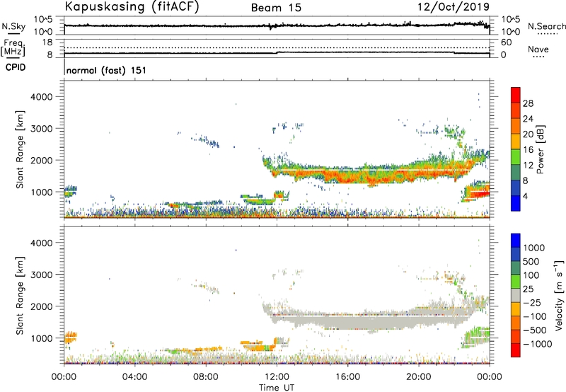This screenshot has height=392, width=566.
Task: Click the 'Beam 15' label
Action: pyautogui.click(x=276, y=8)
